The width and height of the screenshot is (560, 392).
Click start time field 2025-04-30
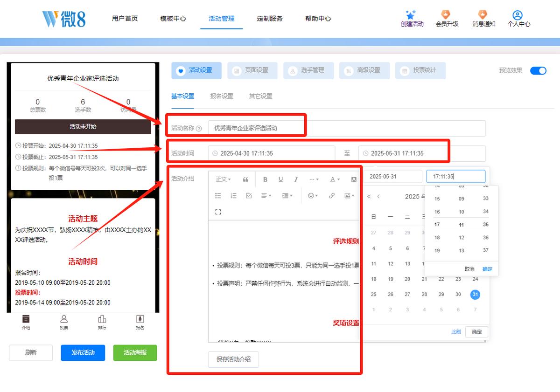click(x=272, y=153)
